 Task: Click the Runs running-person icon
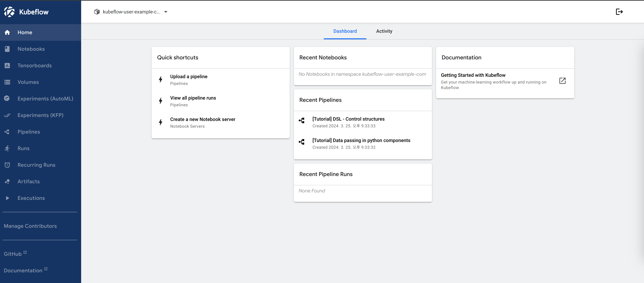7,148
